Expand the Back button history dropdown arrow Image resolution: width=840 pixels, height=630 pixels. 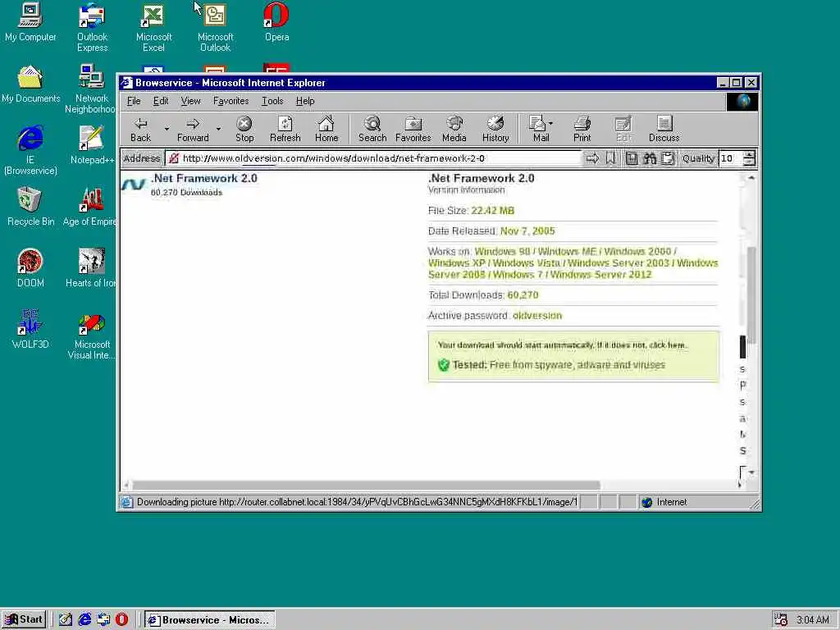(x=167, y=129)
